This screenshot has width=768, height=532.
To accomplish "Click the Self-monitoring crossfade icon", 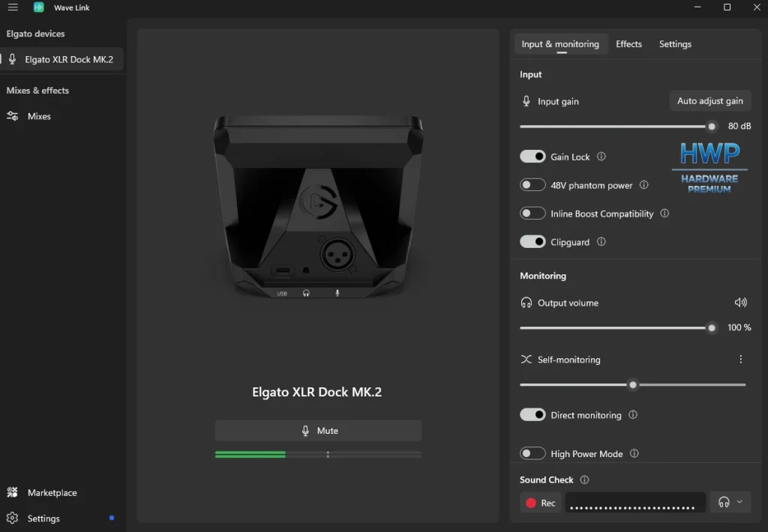I will point(526,359).
